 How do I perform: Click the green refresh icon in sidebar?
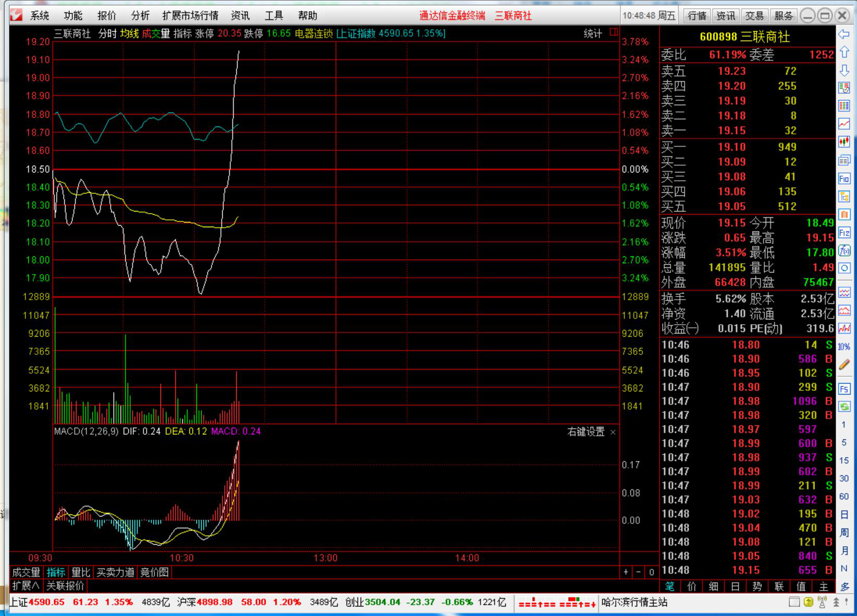click(844, 406)
